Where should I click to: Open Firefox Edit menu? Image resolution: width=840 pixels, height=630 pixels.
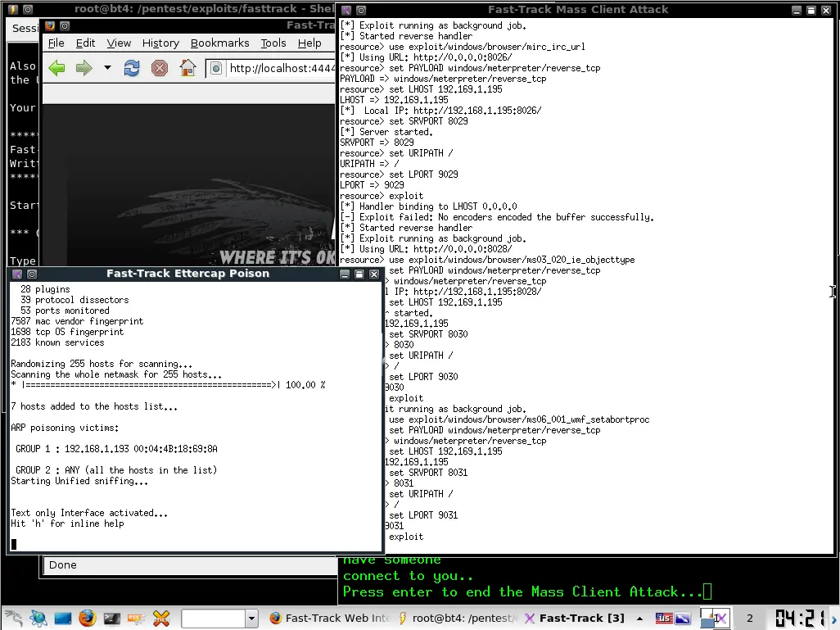(85, 43)
